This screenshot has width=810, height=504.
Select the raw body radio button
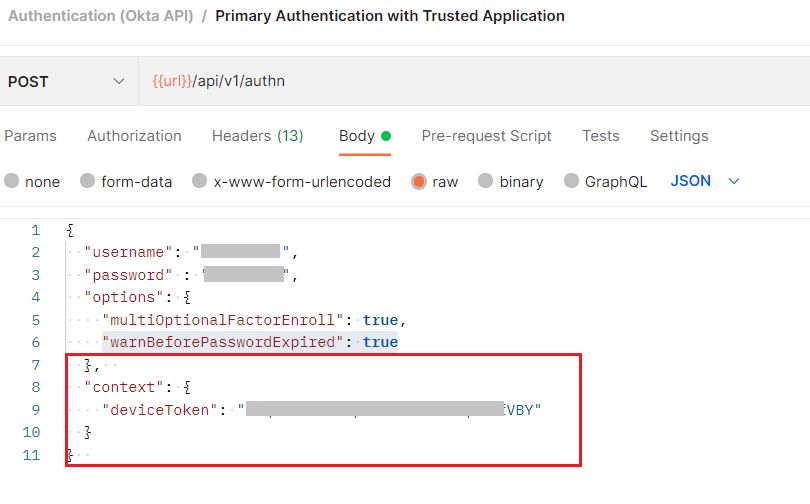pos(419,182)
